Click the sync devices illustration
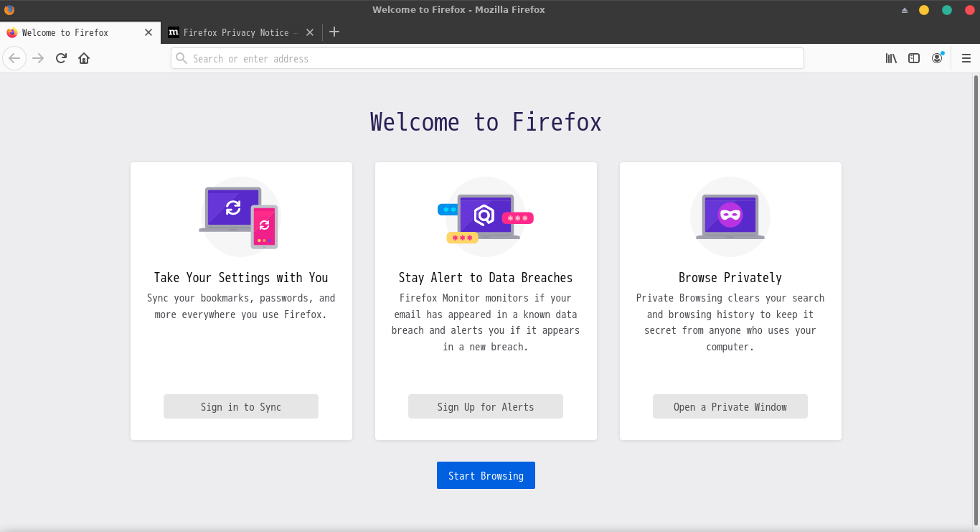The height and width of the screenshot is (532, 980). [239, 217]
